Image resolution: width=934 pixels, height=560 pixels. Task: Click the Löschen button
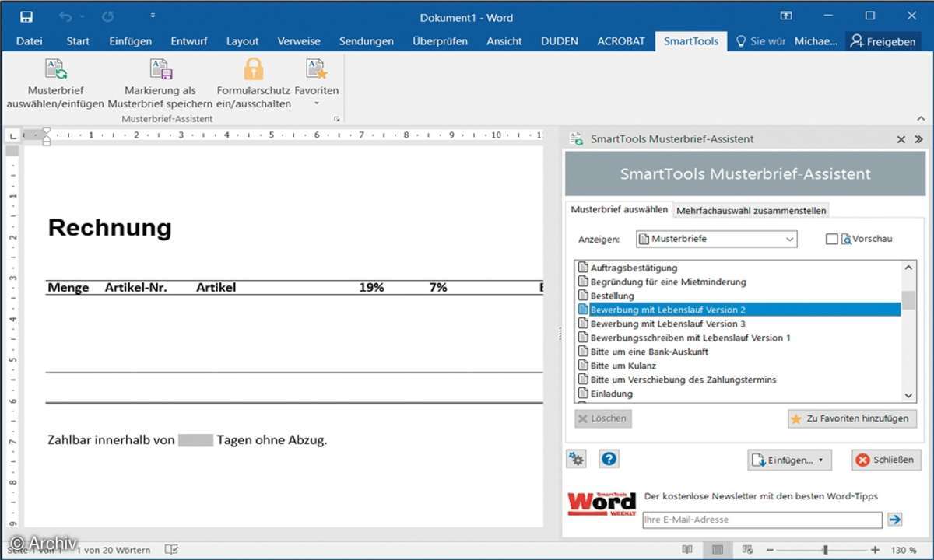click(x=603, y=418)
